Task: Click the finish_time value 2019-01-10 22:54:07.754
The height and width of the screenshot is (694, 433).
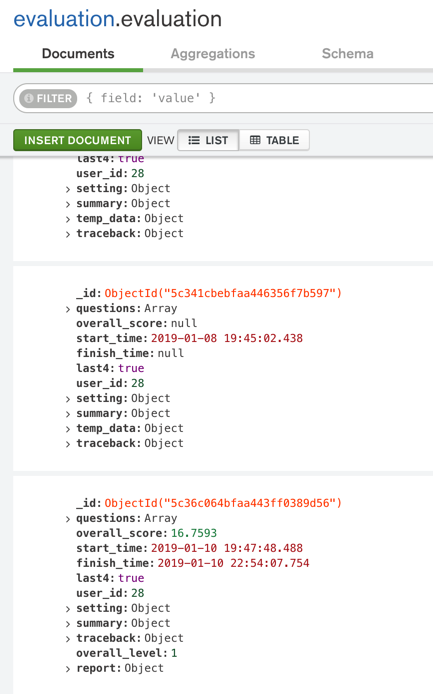Action: [x=233, y=563]
